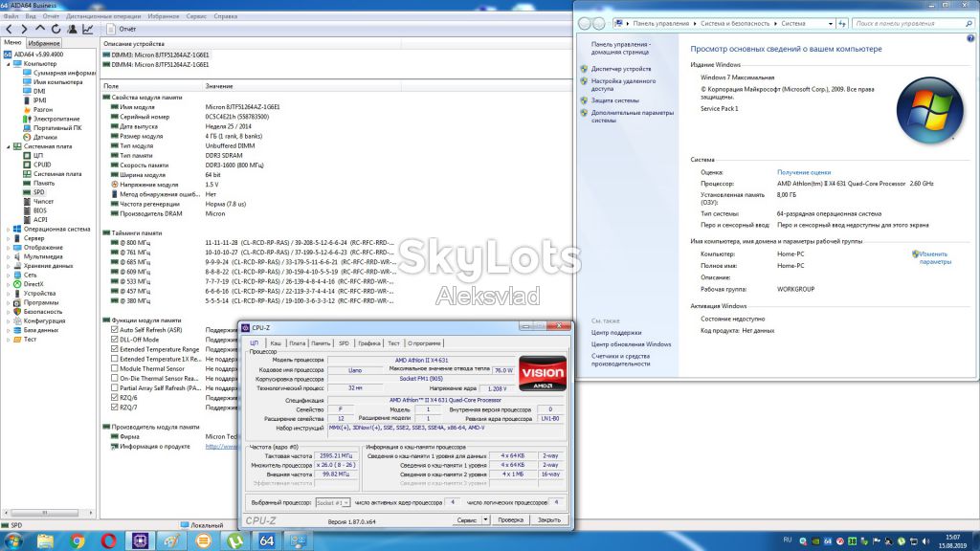Image resolution: width=980 pixels, height=551 pixels.
Task: Click the AIDA64 Up arrow
Action: tap(40, 29)
